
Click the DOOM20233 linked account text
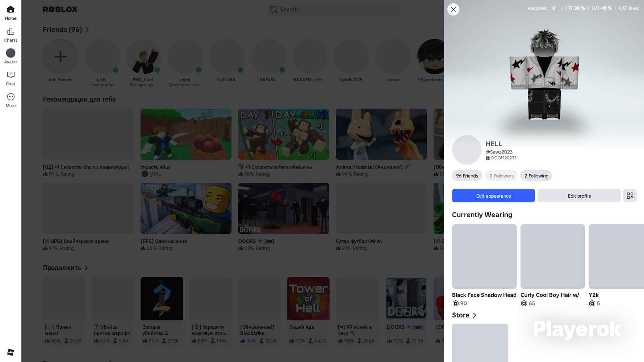(x=503, y=158)
